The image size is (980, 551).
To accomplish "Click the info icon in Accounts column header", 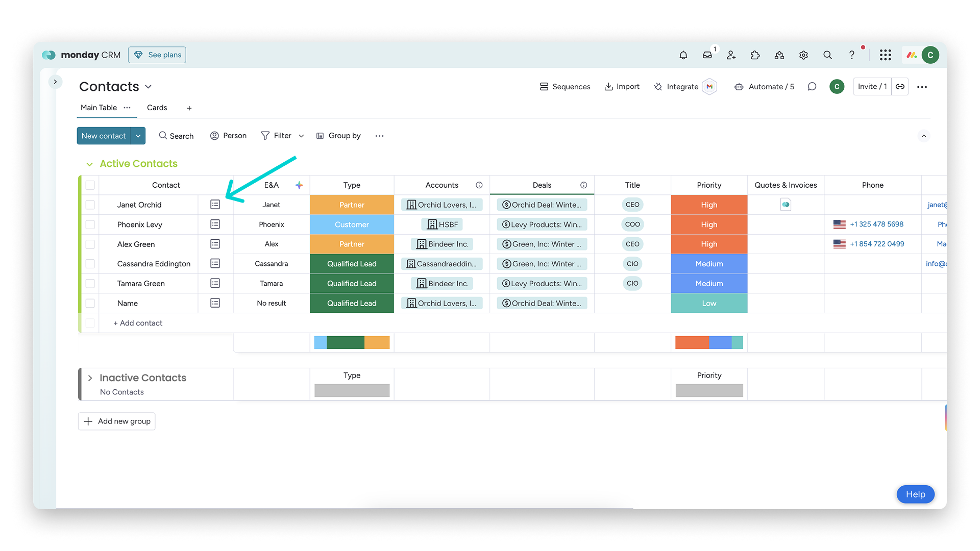I will coord(479,185).
